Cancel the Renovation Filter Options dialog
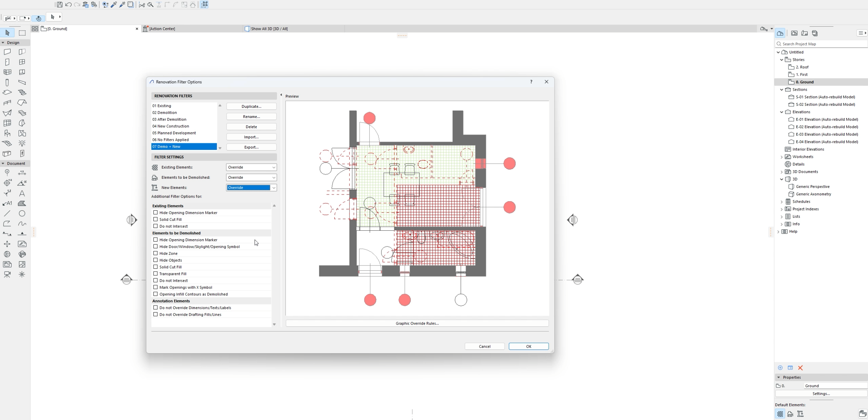 point(485,346)
